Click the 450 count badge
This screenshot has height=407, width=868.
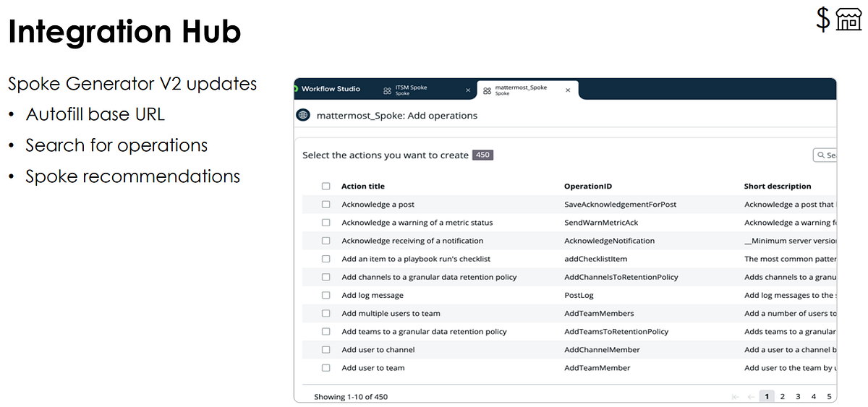click(x=482, y=155)
